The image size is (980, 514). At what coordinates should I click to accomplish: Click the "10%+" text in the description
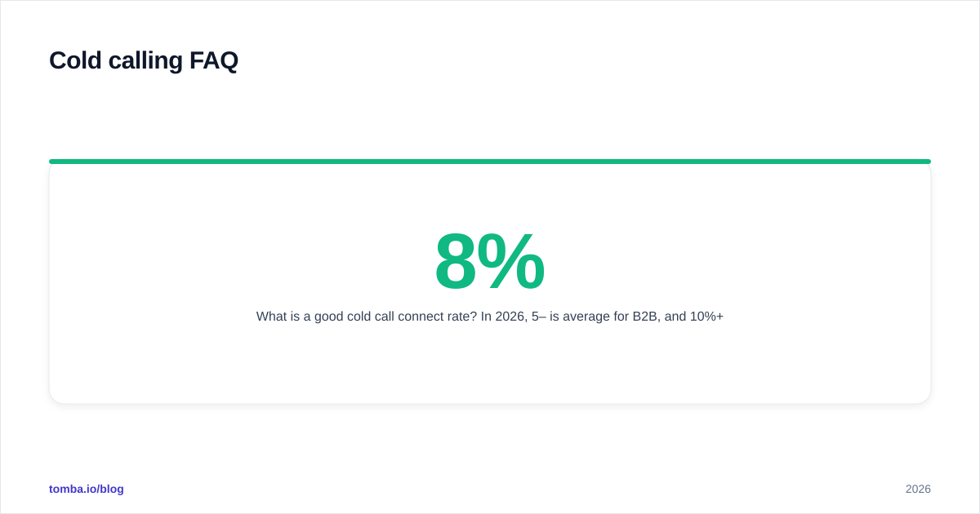click(706, 317)
